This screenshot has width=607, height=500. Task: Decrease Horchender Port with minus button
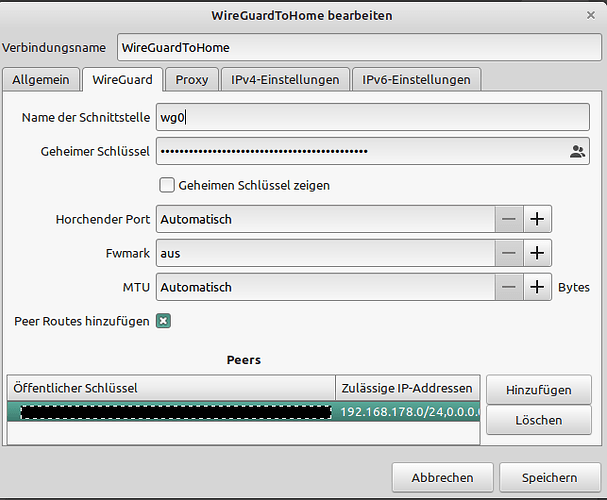tap(509, 219)
